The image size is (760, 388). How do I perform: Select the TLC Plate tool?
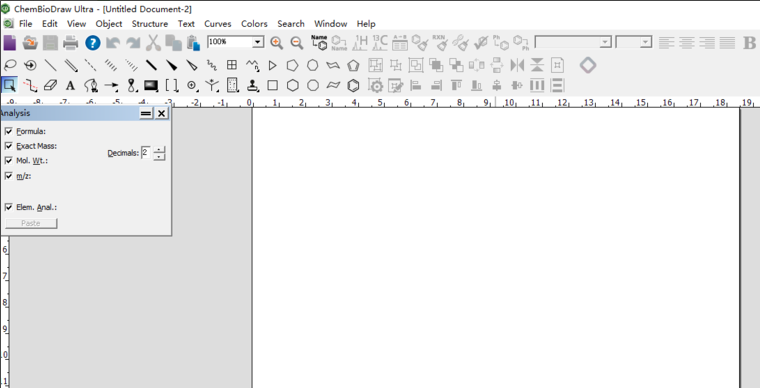click(232, 86)
